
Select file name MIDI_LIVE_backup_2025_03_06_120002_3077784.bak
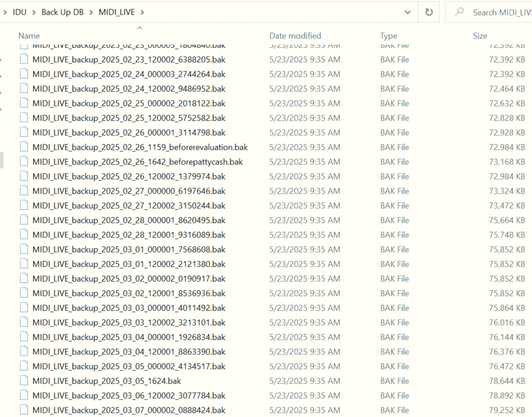[x=129, y=395]
